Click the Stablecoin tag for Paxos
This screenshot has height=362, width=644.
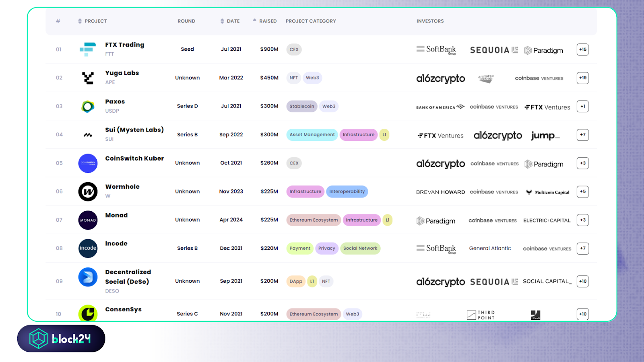click(302, 106)
